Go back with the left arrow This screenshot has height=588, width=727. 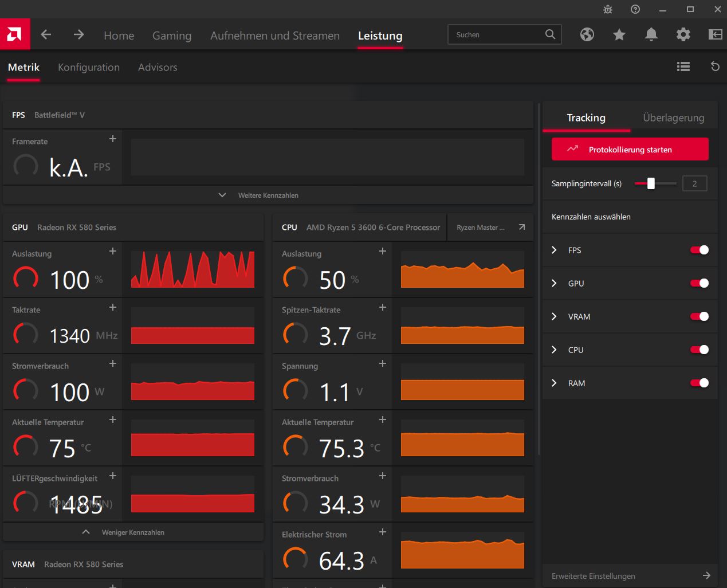46,35
